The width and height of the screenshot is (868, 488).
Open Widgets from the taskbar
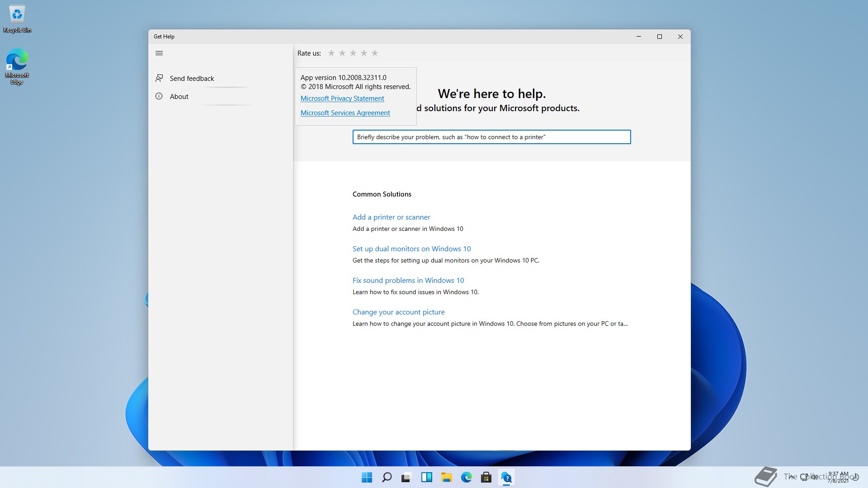coord(426,477)
